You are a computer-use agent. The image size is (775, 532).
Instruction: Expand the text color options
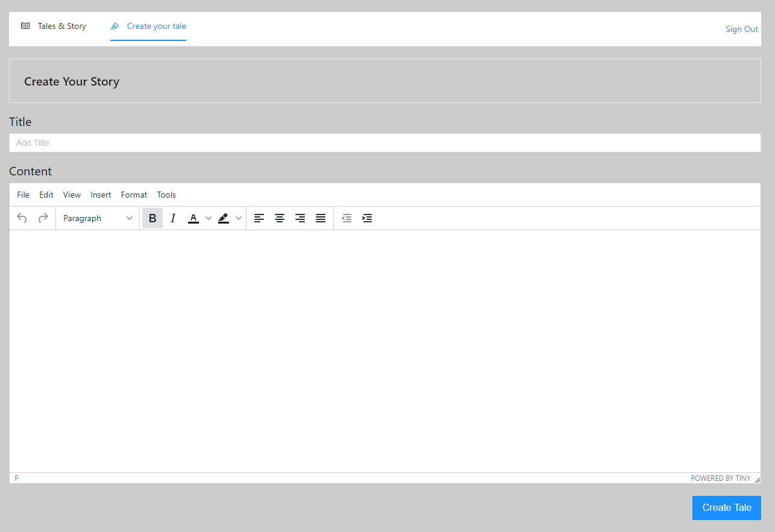(x=208, y=218)
